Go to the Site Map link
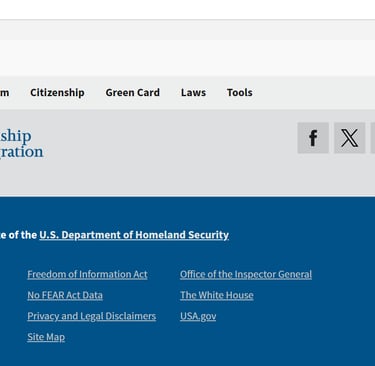375x366 pixels. [46, 337]
